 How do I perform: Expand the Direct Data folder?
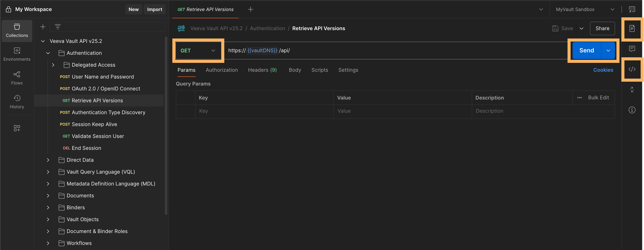pos(48,160)
